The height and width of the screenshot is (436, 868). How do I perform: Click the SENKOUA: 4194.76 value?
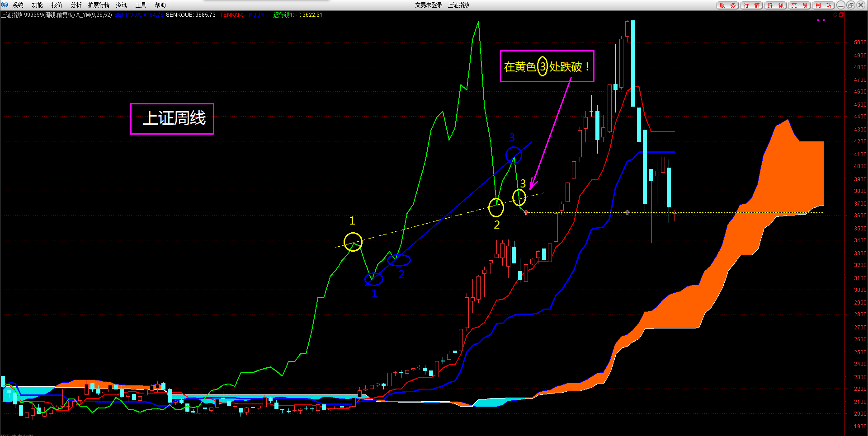[139, 15]
